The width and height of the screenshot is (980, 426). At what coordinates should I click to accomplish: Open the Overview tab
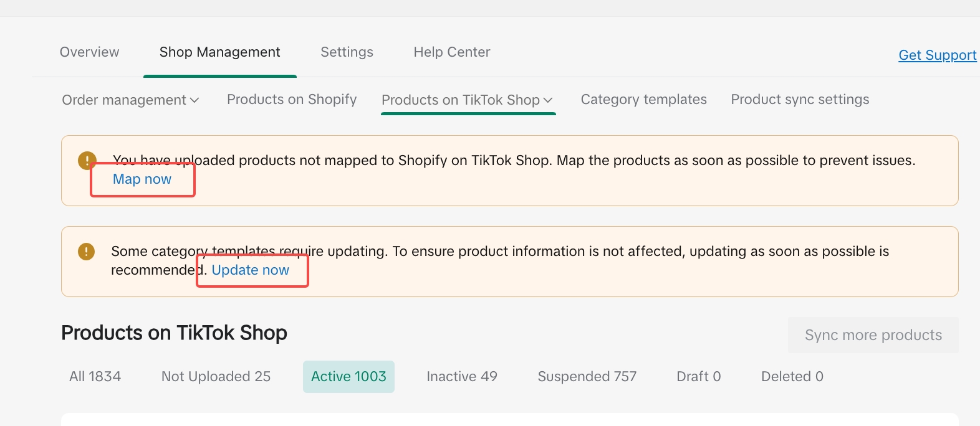(89, 52)
